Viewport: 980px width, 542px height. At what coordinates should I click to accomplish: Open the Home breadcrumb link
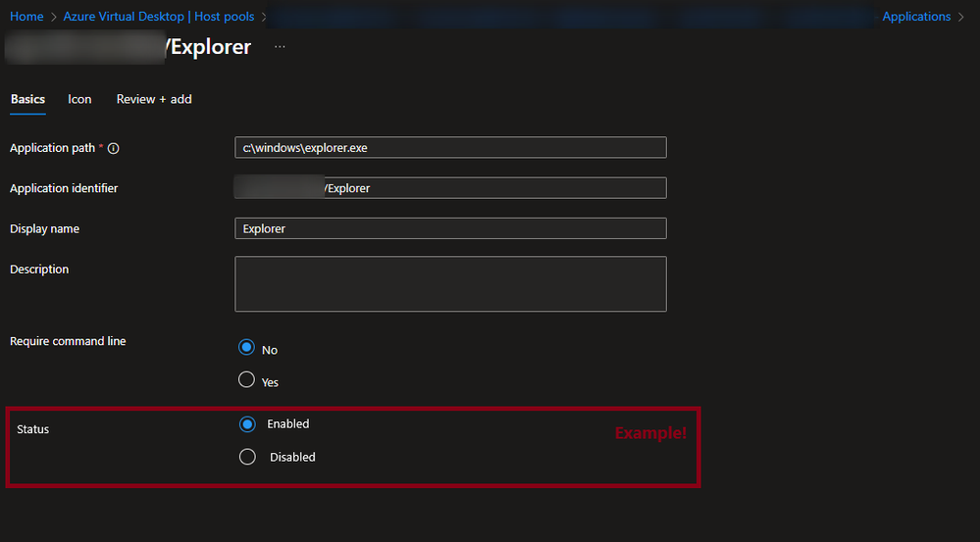(26, 17)
